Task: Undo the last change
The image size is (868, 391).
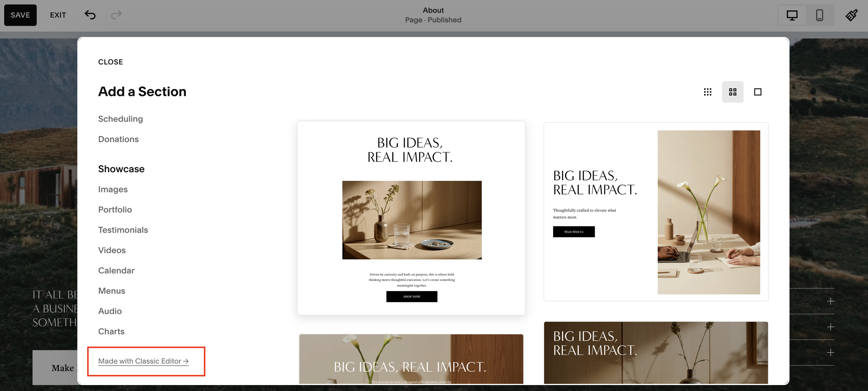Action: (x=90, y=15)
